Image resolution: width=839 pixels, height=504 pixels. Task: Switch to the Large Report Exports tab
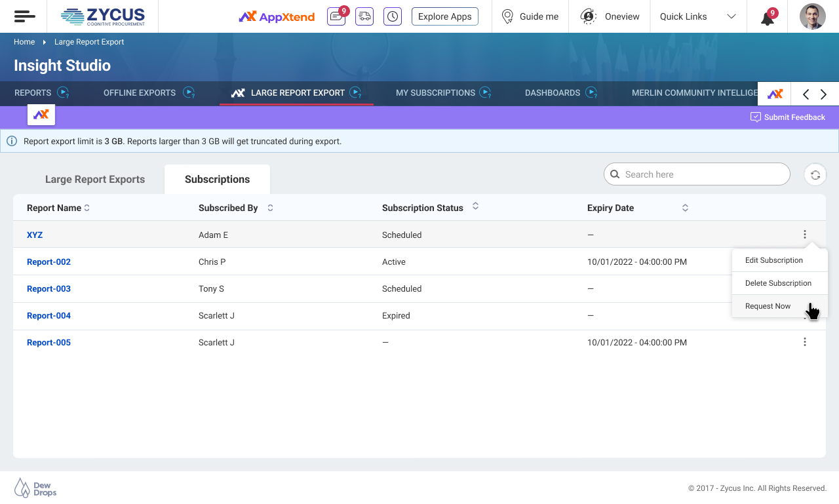pos(95,180)
